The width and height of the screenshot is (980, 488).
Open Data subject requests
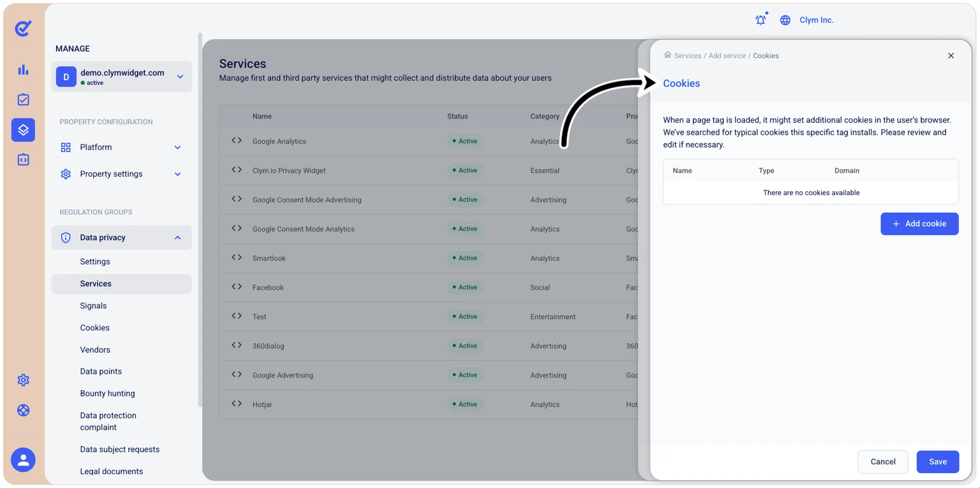point(120,449)
